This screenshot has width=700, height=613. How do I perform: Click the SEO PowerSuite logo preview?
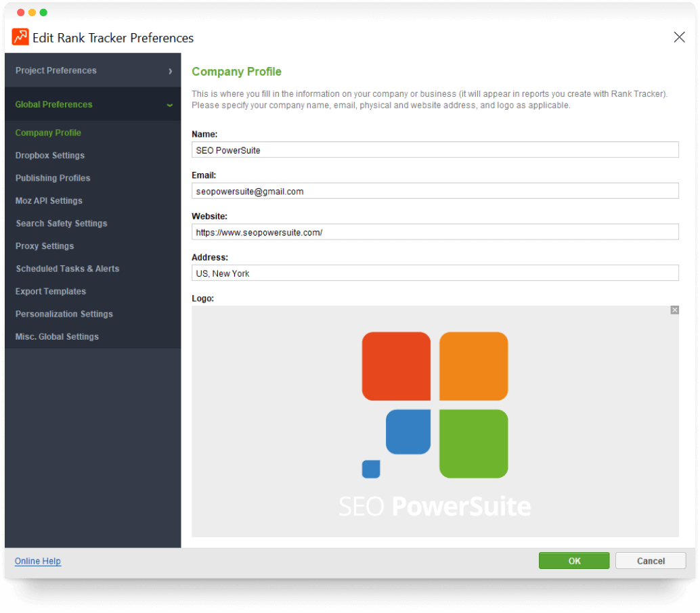[435, 421]
